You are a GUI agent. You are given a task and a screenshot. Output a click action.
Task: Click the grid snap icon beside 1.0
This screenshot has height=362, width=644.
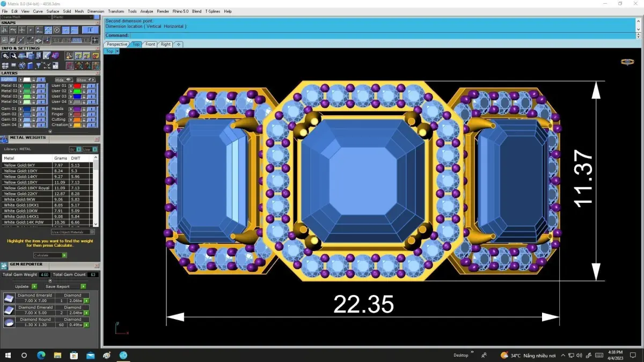tap(95, 40)
